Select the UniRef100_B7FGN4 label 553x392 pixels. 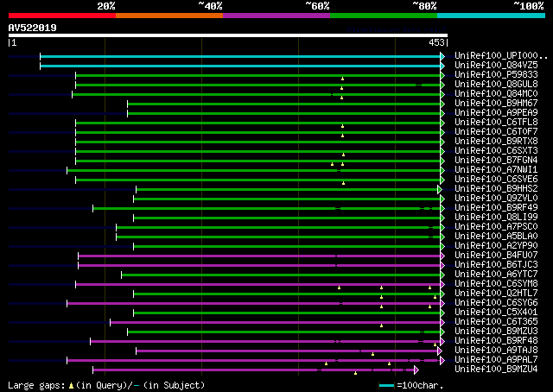(496, 161)
